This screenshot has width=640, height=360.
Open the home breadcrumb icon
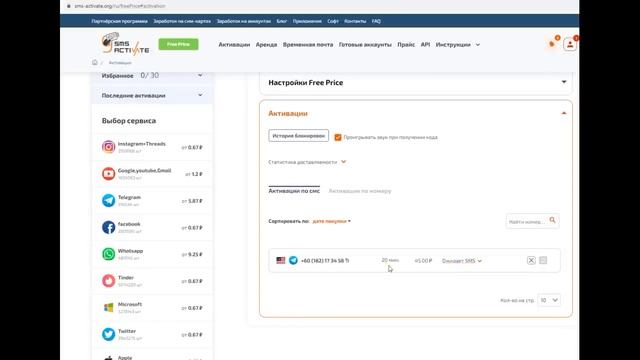(x=95, y=62)
